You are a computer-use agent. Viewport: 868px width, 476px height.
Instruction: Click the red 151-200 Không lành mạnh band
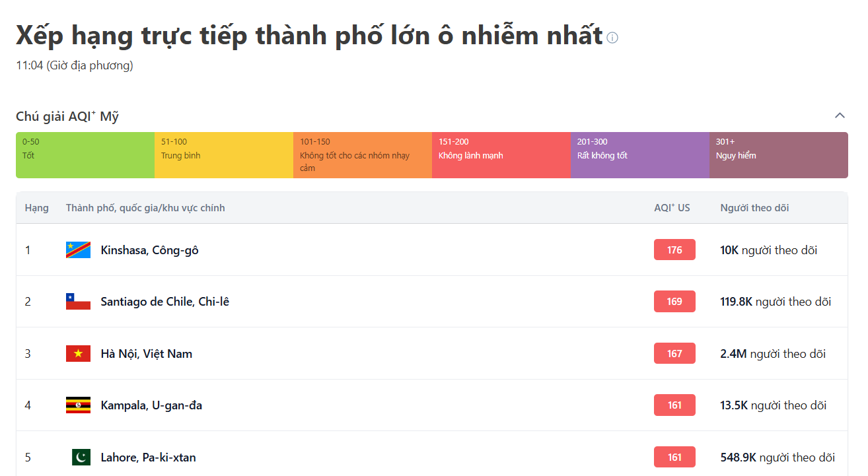pos(501,154)
